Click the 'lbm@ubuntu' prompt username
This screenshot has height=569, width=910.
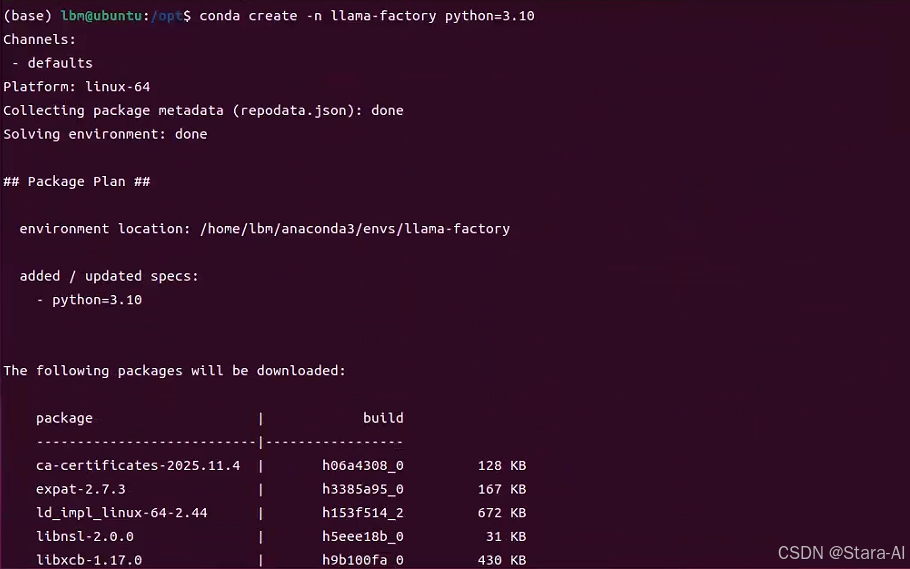tap(101, 16)
